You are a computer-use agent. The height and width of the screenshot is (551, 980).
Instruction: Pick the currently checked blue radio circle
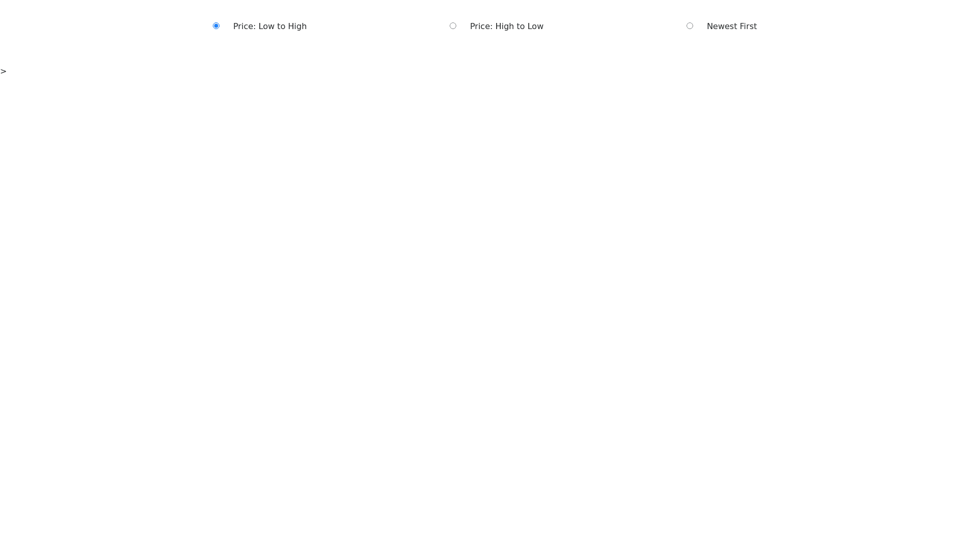pos(216,26)
